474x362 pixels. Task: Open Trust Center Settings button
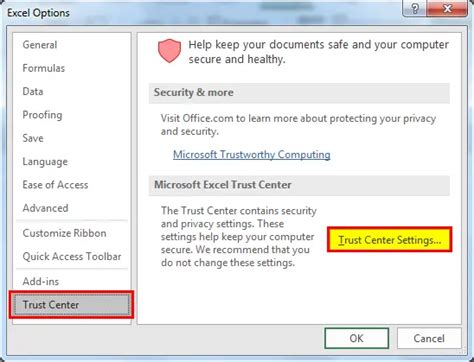pyautogui.click(x=389, y=240)
